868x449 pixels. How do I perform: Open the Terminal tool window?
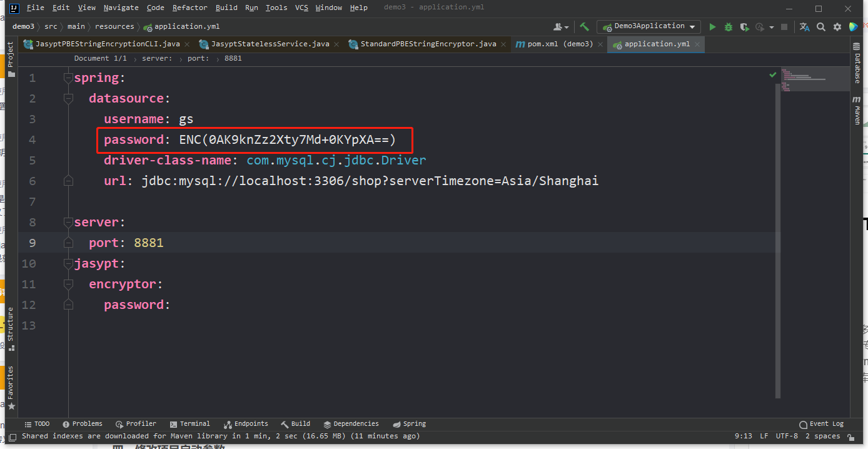pos(190,424)
